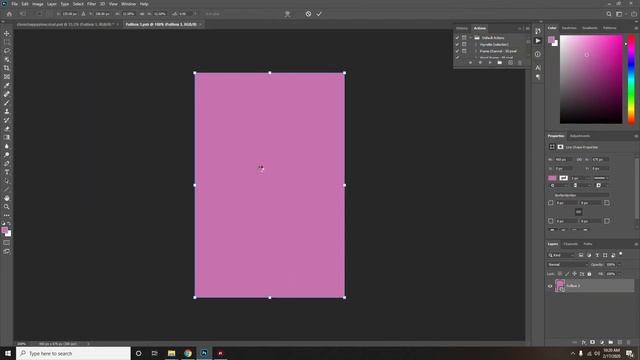Cancel the transform in options bar
Viewport: 640px width, 360px height.
click(x=308, y=14)
